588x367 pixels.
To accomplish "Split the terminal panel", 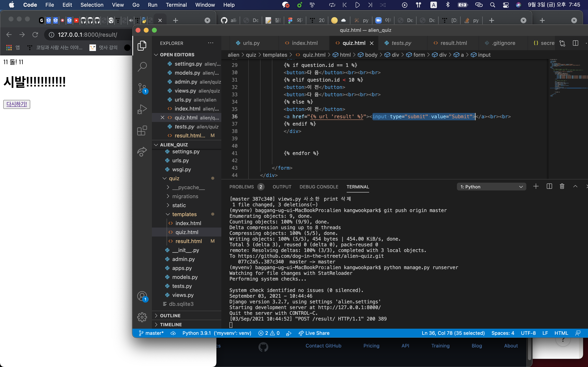I will [x=549, y=186].
